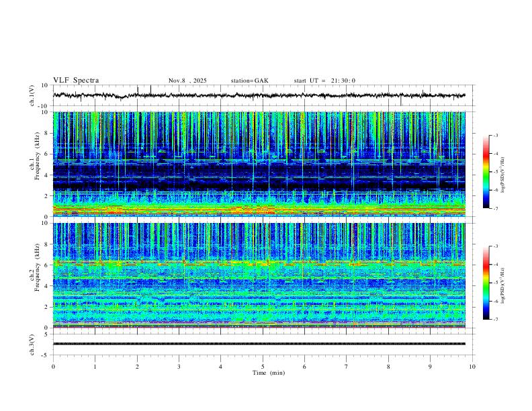Click the 'Time (min)' axis label

(269, 373)
